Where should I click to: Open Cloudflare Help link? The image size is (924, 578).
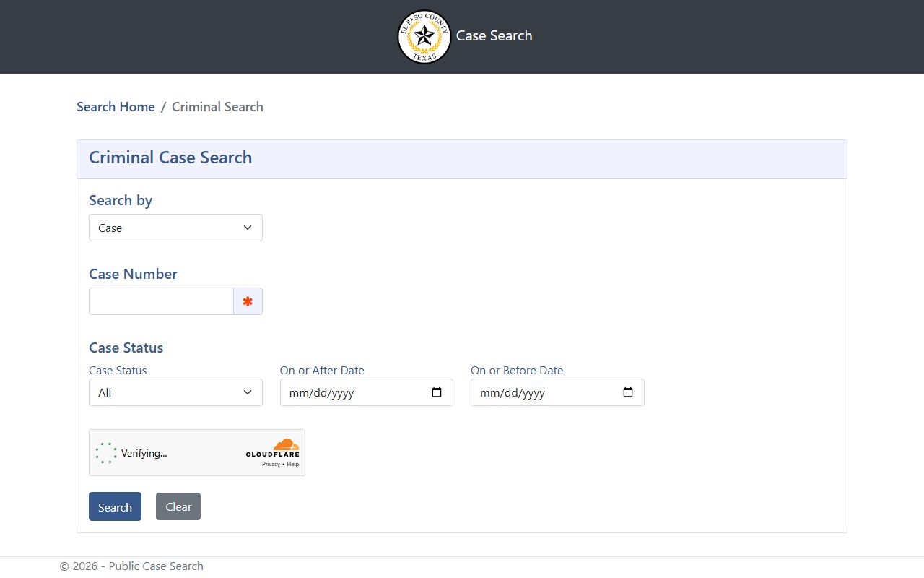click(292, 465)
